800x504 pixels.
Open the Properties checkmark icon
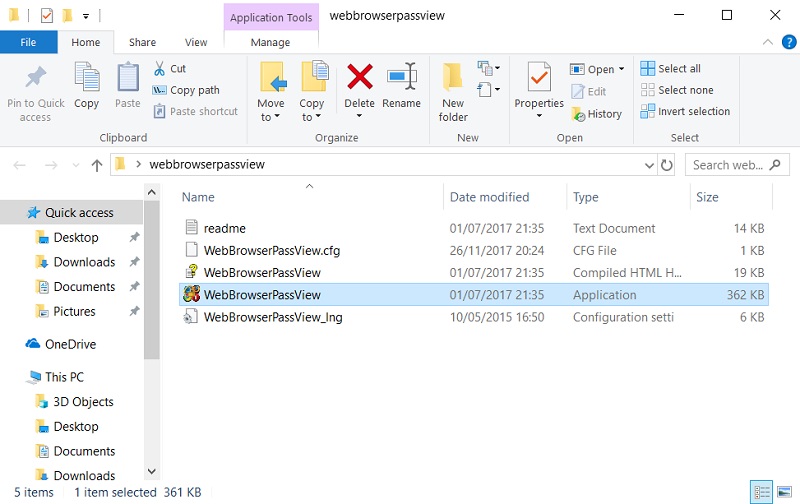(x=539, y=78)
